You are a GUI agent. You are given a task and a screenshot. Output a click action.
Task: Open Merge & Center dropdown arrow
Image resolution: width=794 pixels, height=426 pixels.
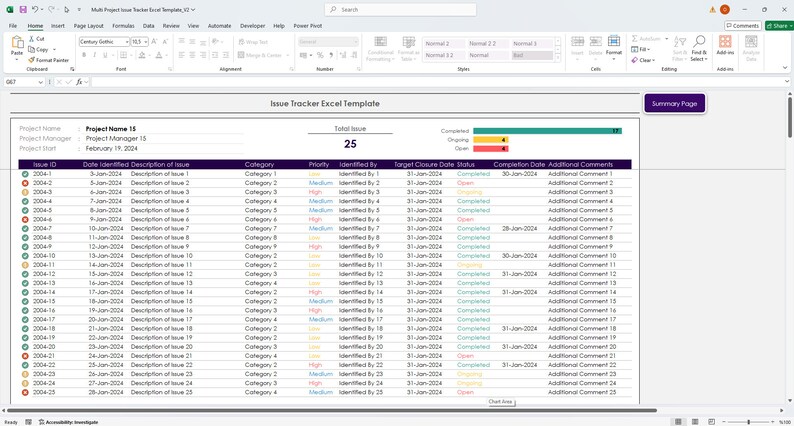pyautogui.click(x=288, y=55)
